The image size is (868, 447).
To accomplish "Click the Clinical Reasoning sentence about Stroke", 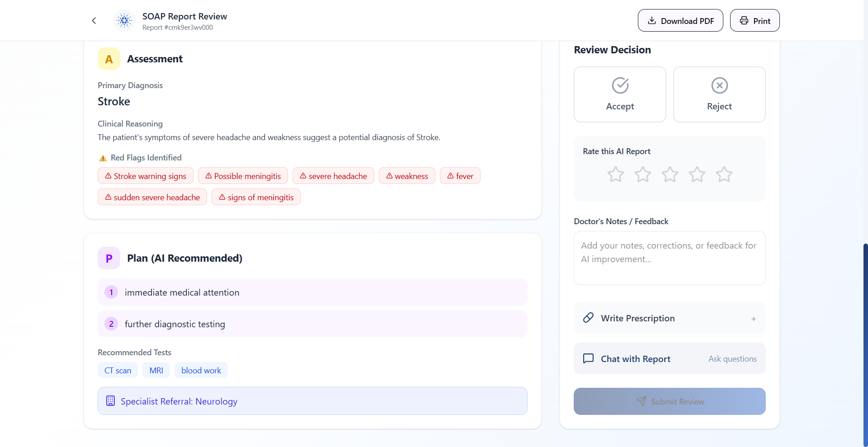I will (x=269, y=137).
